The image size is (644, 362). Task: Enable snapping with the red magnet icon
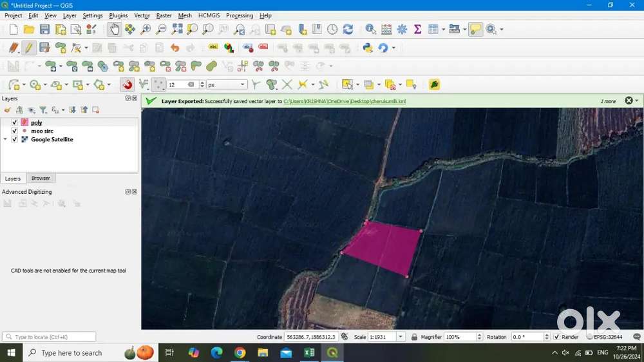128,84
